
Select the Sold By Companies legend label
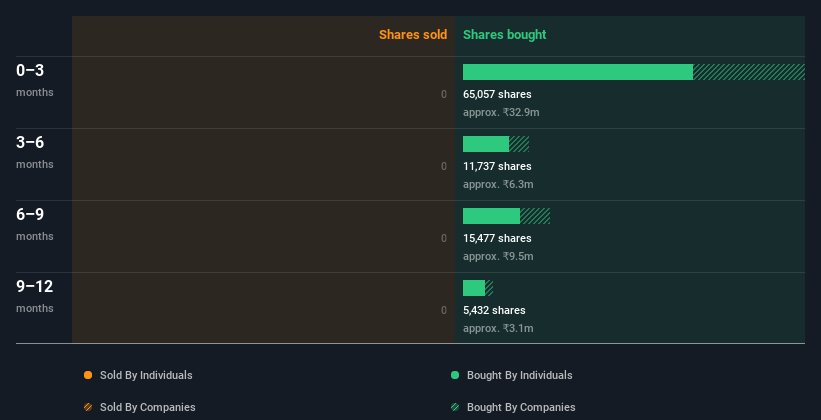(x=148, y=407)
